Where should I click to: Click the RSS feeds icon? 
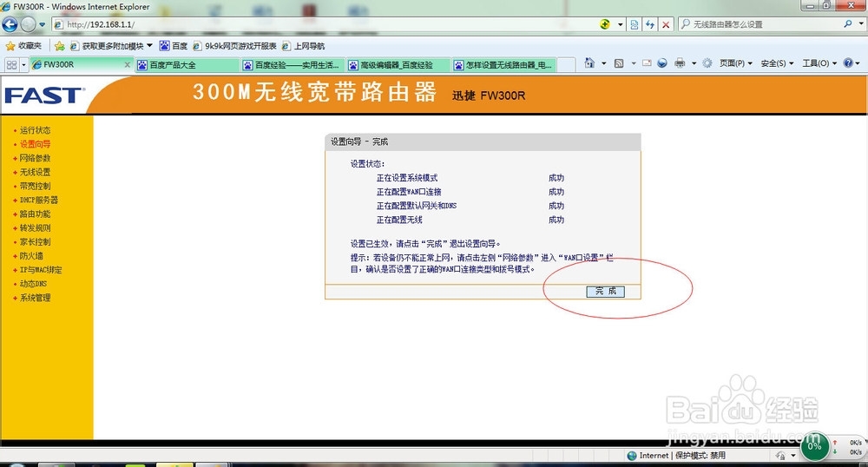(x=619, y=63)
